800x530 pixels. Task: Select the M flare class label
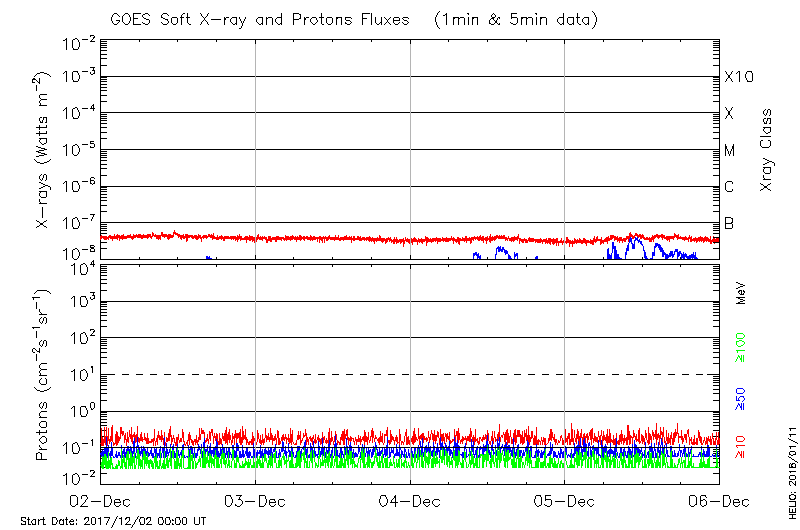(730, 150)
